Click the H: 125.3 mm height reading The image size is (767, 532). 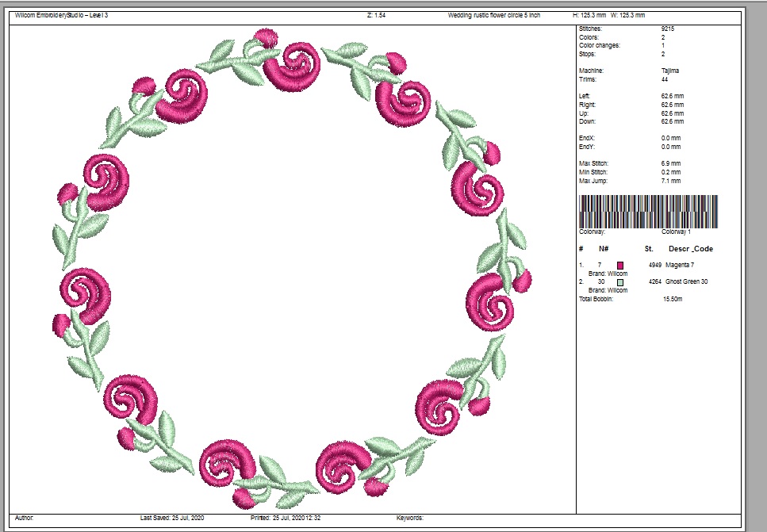click(588, 15)
